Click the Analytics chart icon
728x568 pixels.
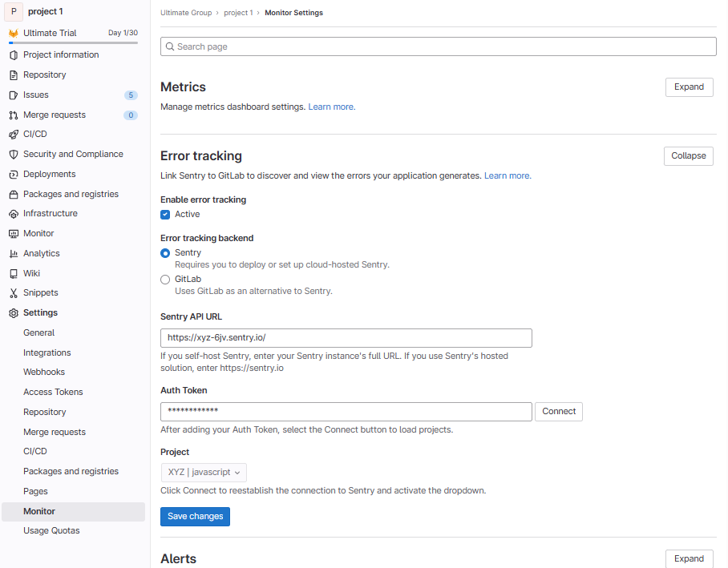[14, 253]
